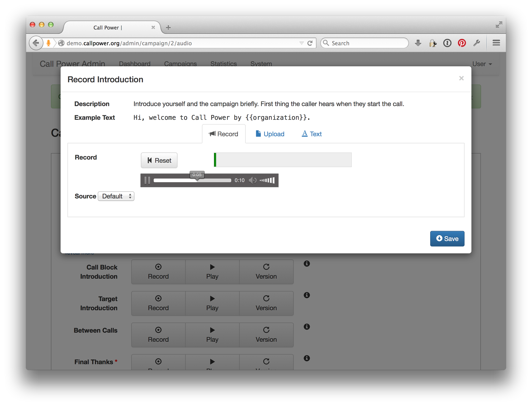Click the Call Power Admin brand link

[x=72, y=64]
